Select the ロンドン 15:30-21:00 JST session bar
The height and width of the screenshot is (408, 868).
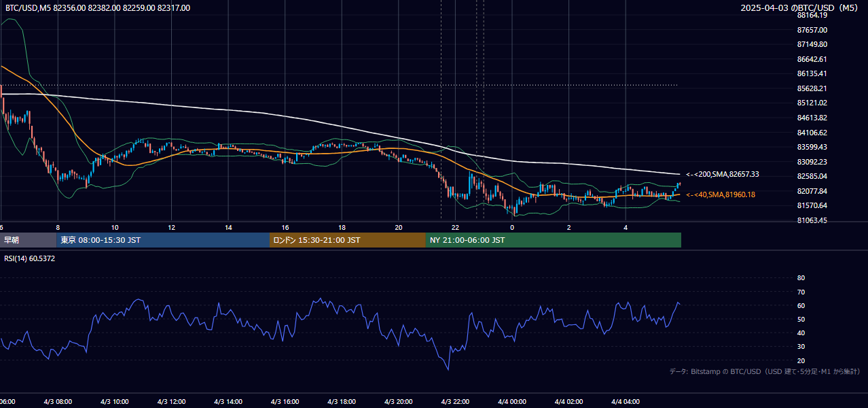pos(348,240)
